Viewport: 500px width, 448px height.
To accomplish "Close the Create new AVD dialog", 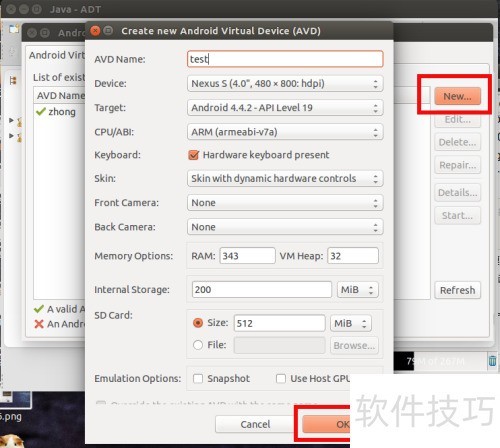I will pos(95,31).
